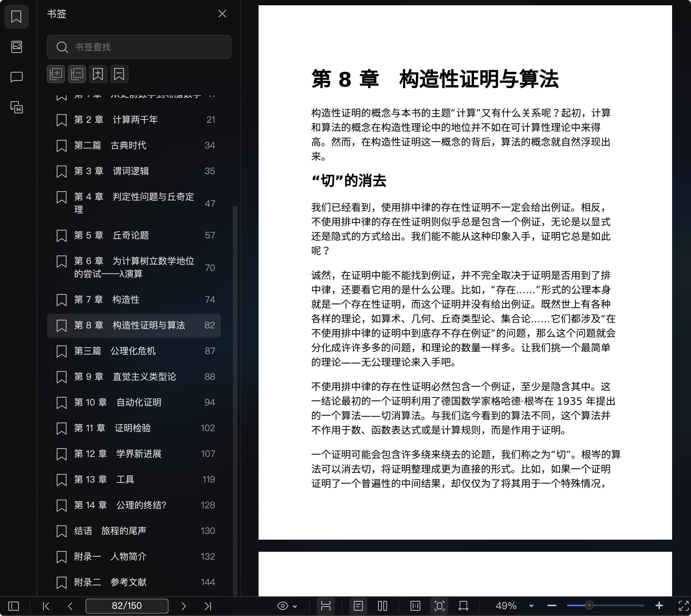The width and height of the screenshot is (691, 616).
Task: Go to next page arrow
Action: (x=184, y=606)
